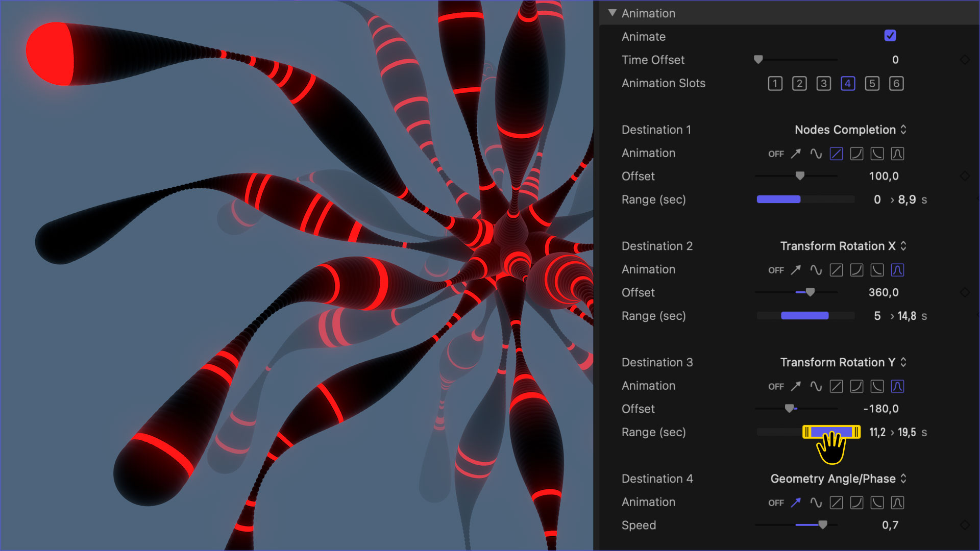The image size is (980, 551).
Task: Choose sine wave animation for Destination 4
Action: pos(816,503)
